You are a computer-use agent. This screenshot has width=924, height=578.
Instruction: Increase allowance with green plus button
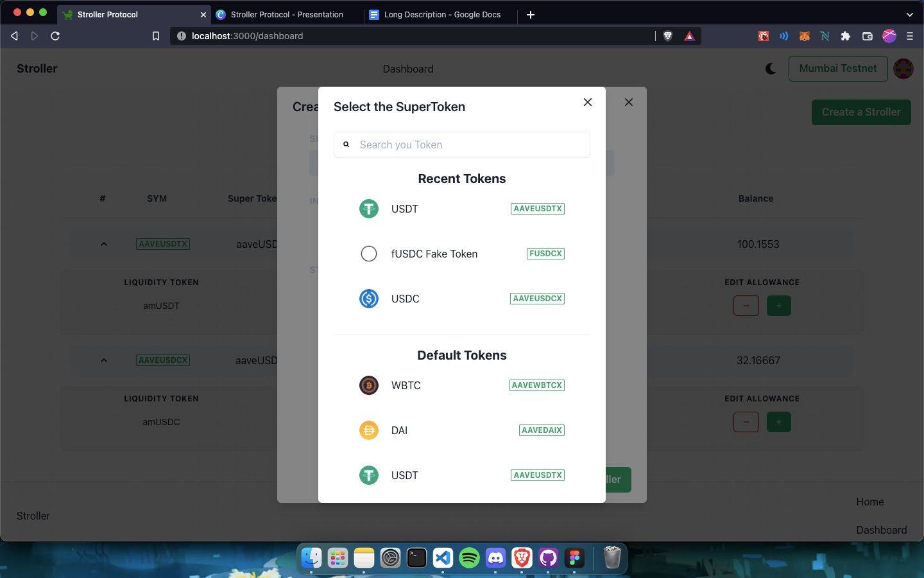pyautogui.click(x=778, y=306)
